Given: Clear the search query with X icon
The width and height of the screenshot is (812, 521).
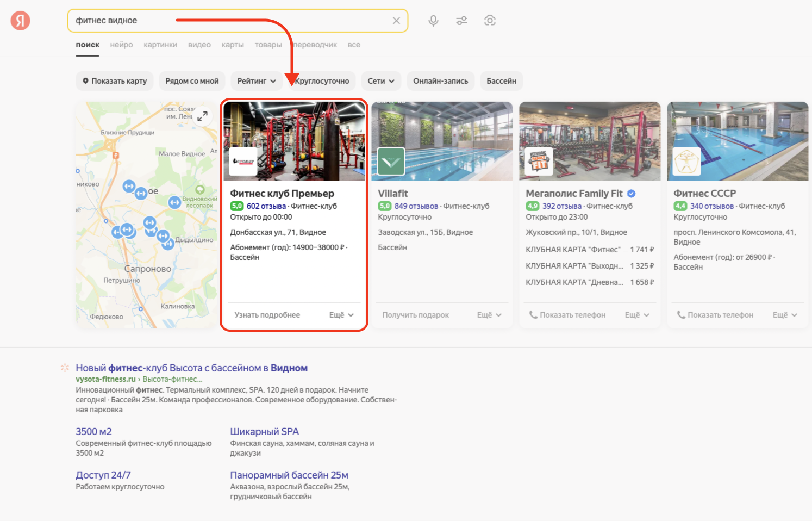Looking at the screenshot, I should point(396,21).
